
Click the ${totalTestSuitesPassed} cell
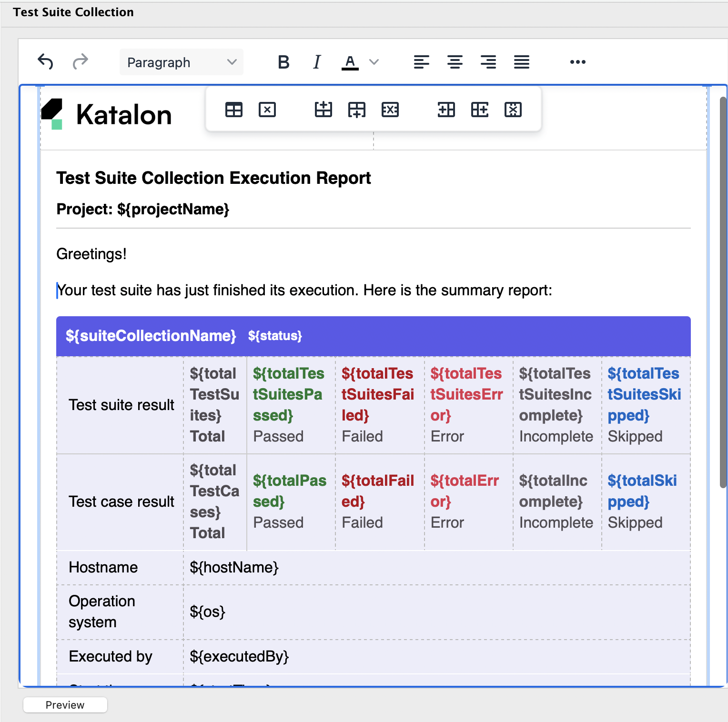pos(291,405)
